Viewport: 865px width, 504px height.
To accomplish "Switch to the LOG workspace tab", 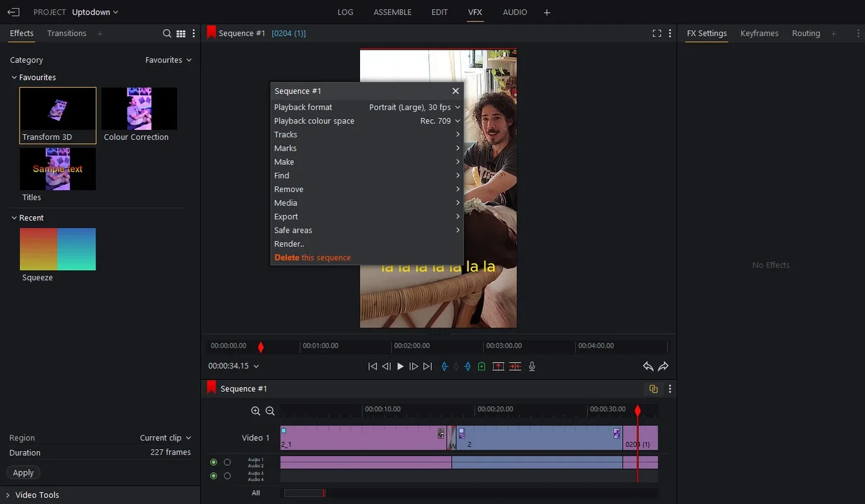I will [345, 12].
